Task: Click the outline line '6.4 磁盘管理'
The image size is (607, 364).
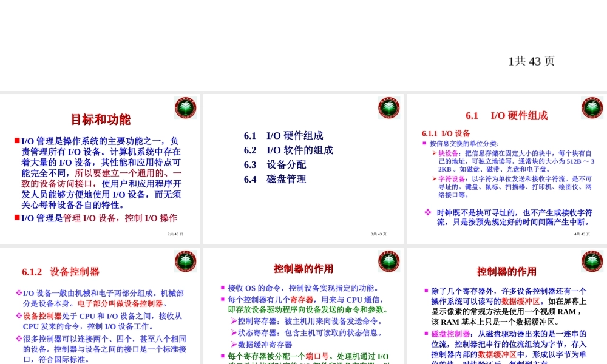Action: click(x=275, y=179)
